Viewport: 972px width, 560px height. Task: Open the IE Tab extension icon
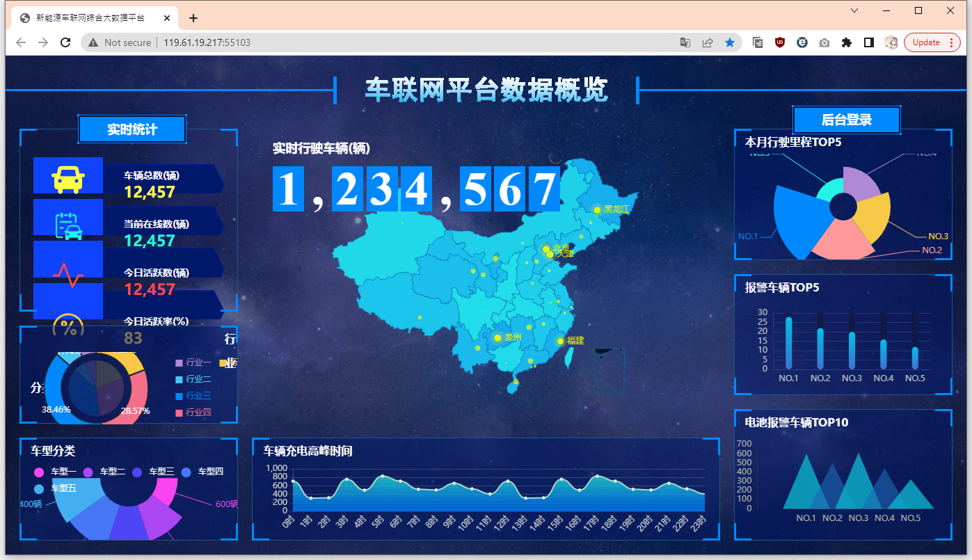click(802, 42)
